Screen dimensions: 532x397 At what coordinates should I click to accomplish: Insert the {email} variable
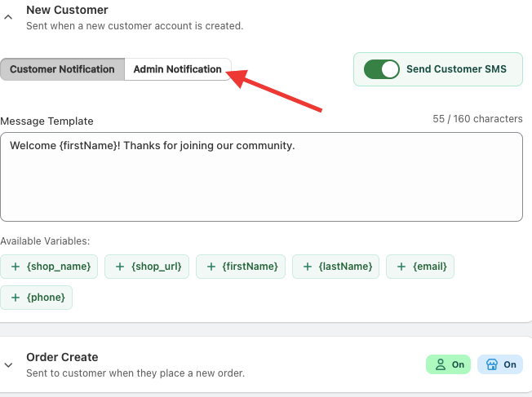[x=420, y=267]
